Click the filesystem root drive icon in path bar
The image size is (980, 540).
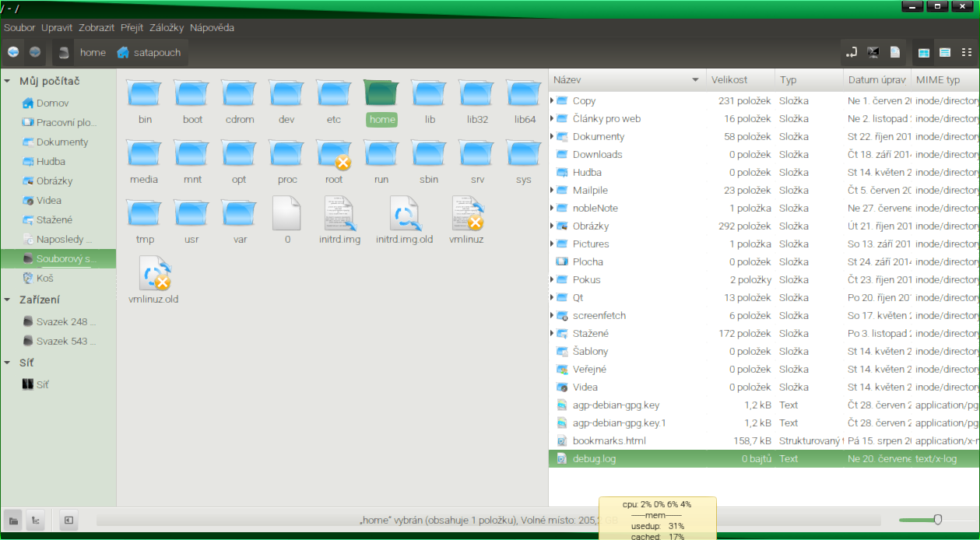point(64,53)
